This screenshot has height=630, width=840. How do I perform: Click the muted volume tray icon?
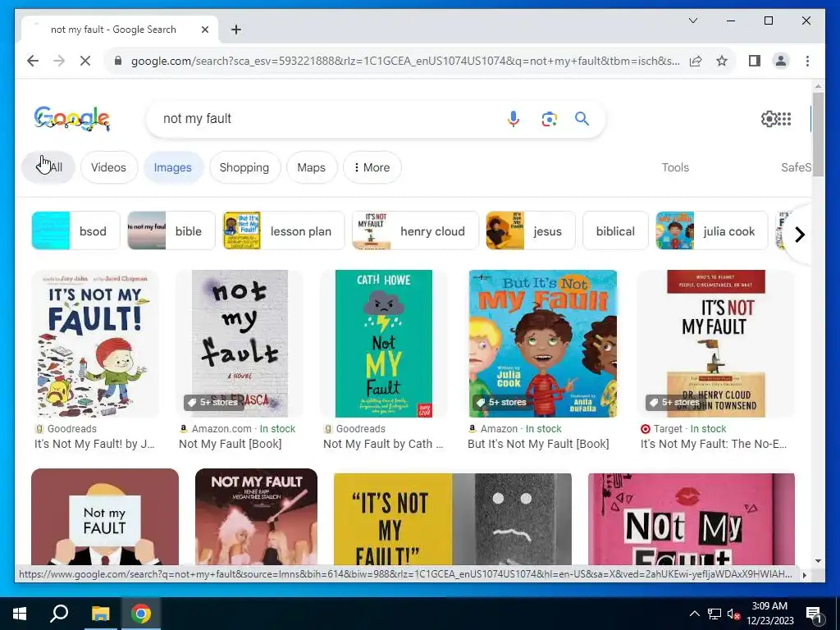point(733,614)
